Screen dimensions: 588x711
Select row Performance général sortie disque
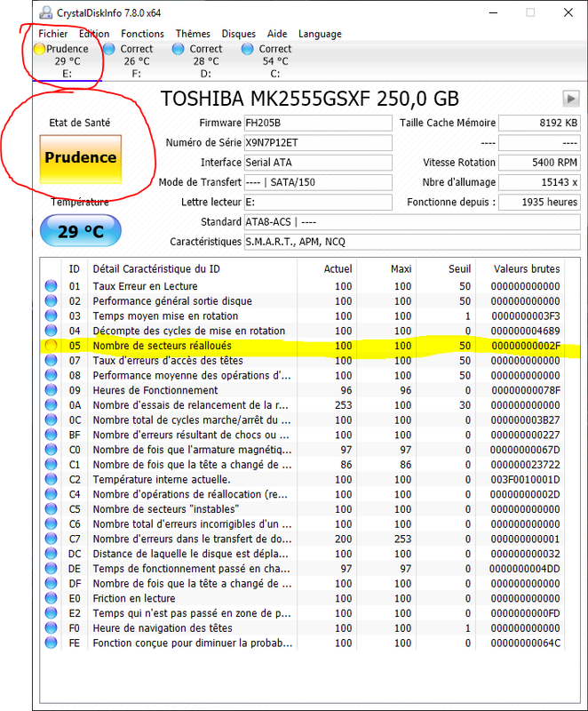(x=303, y=300)
